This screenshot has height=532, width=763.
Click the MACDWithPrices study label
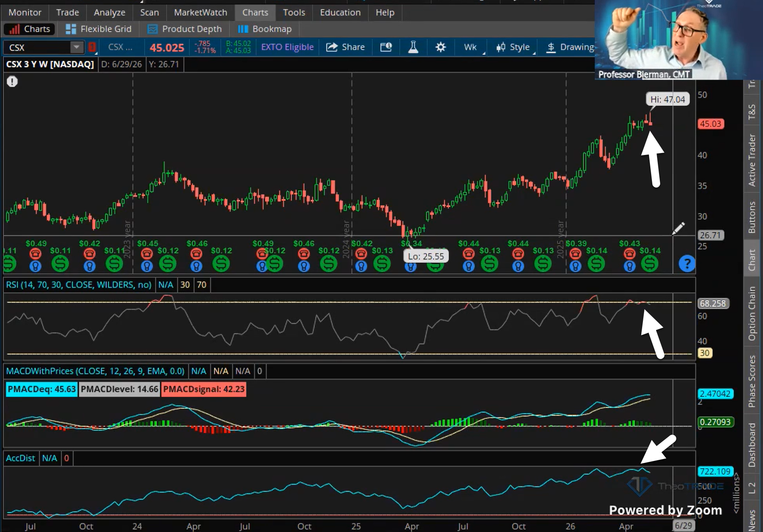pos(95,371)
